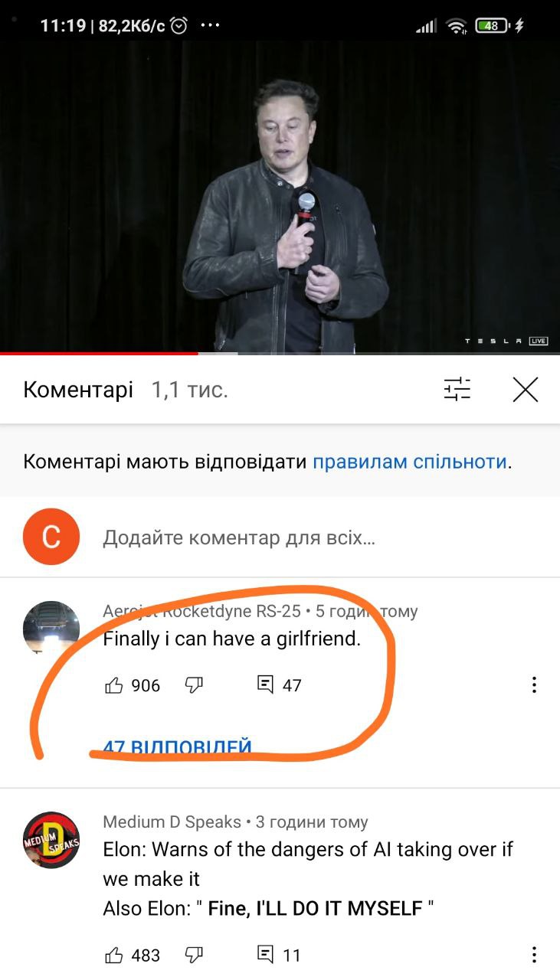Close the comments panel
Image resolution: width=560 pixels, height=980 pixels.
click(x=526, y=390)
